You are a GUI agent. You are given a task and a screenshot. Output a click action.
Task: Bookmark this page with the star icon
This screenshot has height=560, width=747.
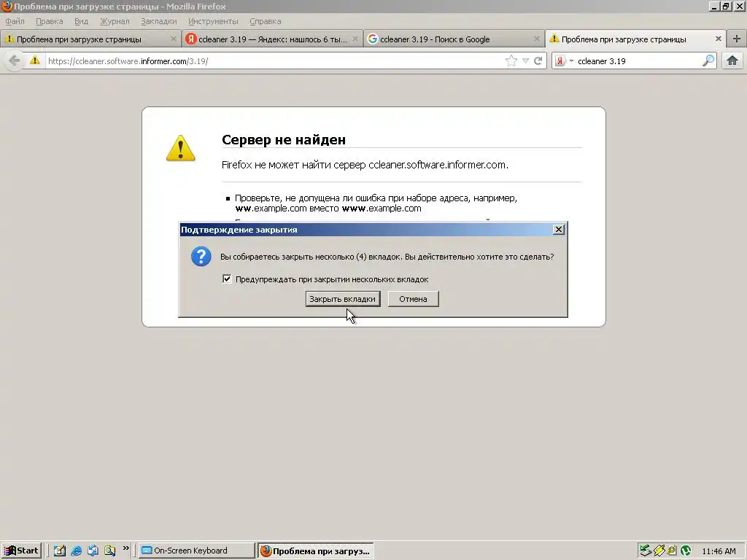(x=511, y=61)
